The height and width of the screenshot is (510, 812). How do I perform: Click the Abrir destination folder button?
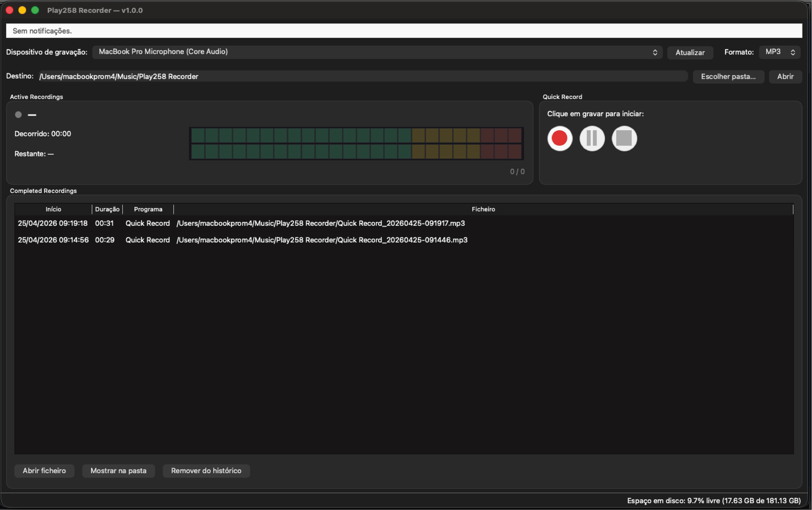point(785,77)
